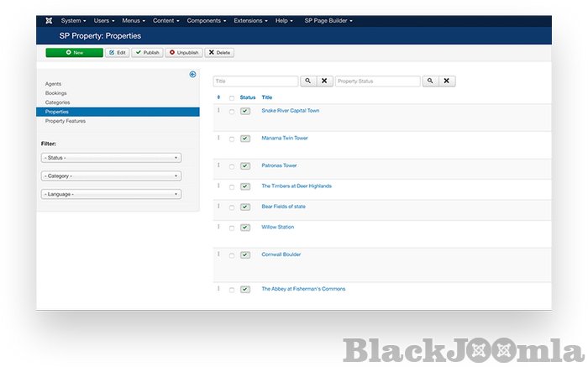Toggle published status icon for Patronas Tower
This screenshot has width=588, height=367.
244,166
